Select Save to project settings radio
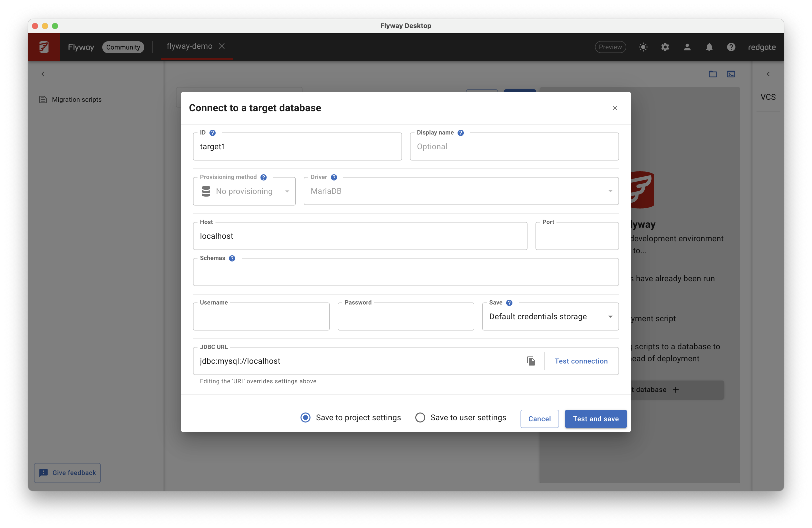Image resolution: width=812 pixels, height=528 pixels. (x=305, y=417)
